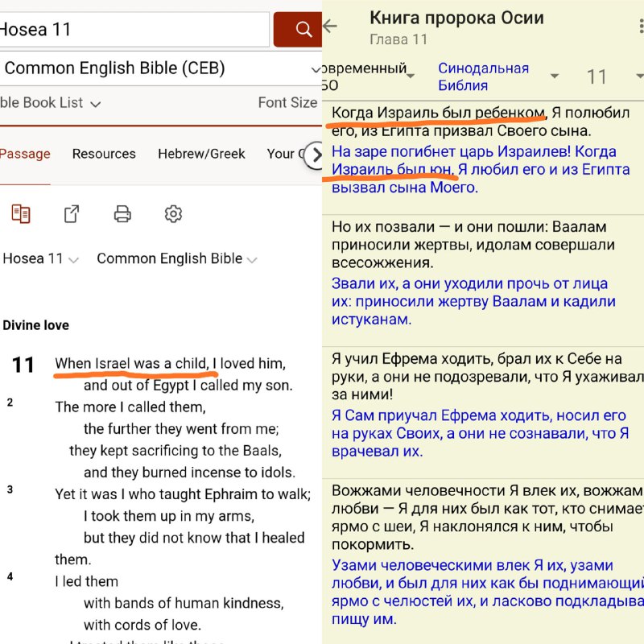Screen dimensions: 644x644
Task: Click line 'and out of Egypt I called my son.'
Action: (x=188, y=386)
